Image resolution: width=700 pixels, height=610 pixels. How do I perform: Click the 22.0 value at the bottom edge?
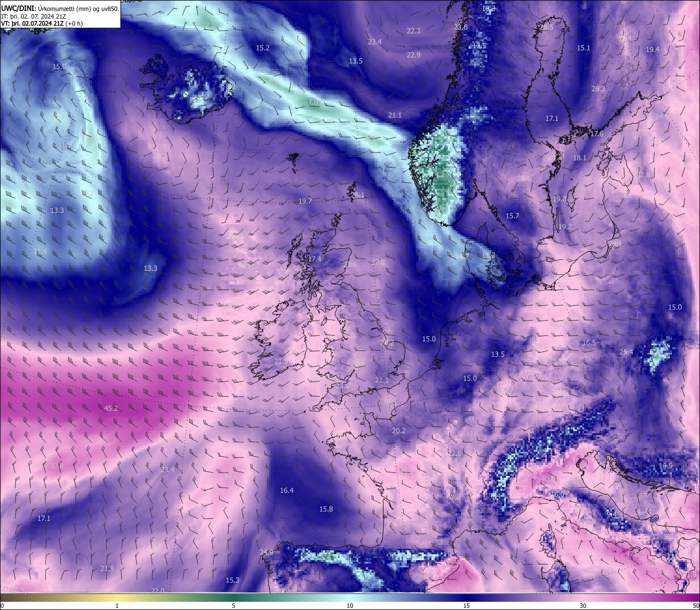(157, 590)
